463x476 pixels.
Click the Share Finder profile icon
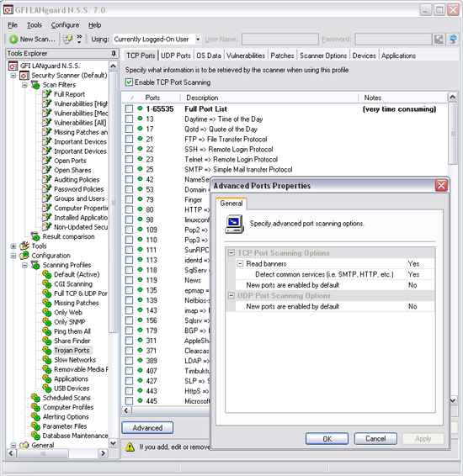(x=47, y=341)
